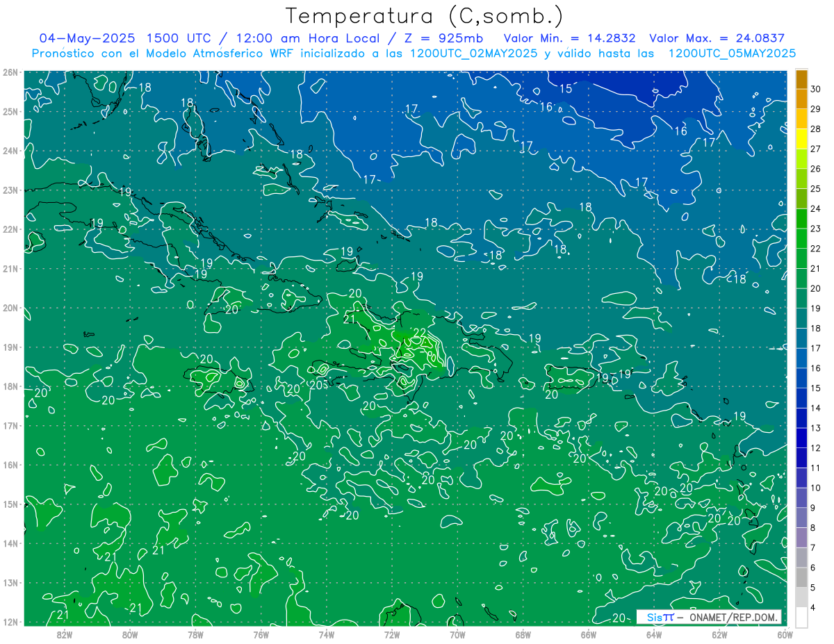This screenshot has width=834, height=644.
Task: Click the "22N" latitude axis label
Action: [10, 229]
